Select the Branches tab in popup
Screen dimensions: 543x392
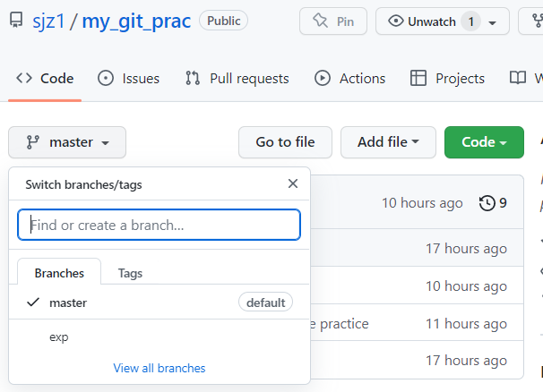(x=59, y=273)
